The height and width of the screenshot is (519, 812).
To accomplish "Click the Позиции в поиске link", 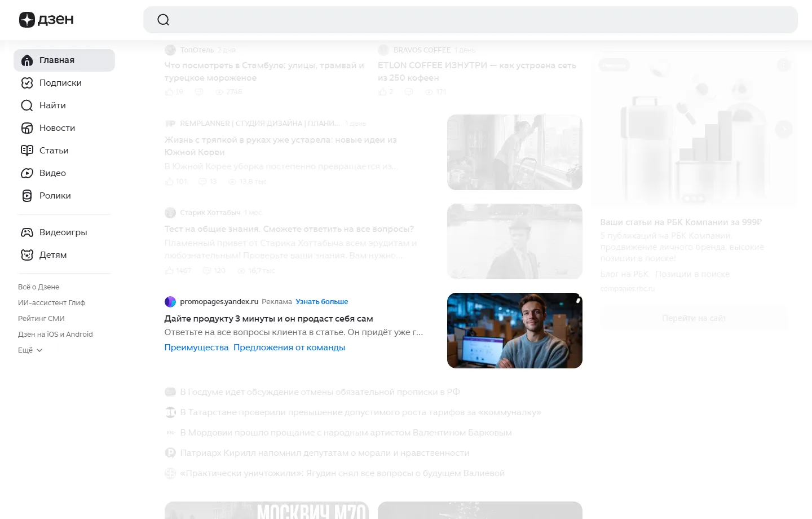I will click(692, 274).
